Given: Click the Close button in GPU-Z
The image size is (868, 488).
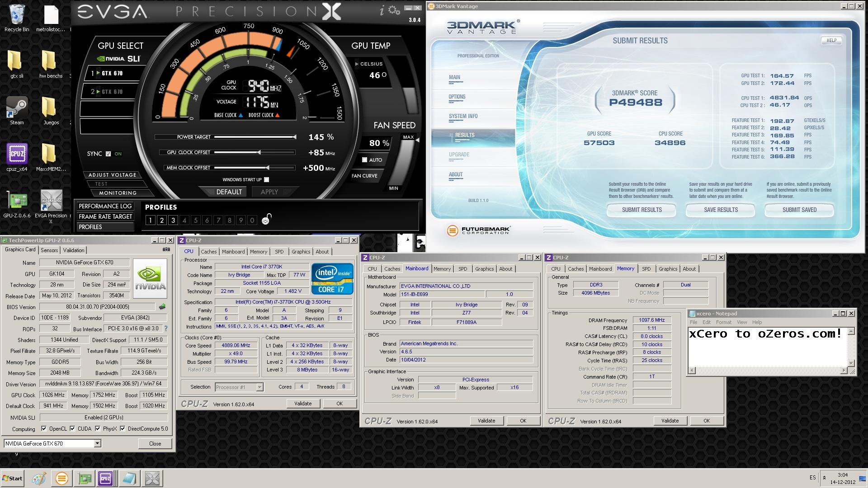Looking at the screenshot, I should pyautogui.click(x=155, y=443).
